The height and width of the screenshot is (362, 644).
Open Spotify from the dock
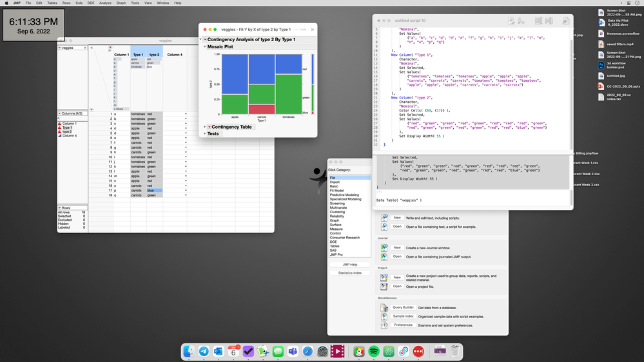[374, 351]
